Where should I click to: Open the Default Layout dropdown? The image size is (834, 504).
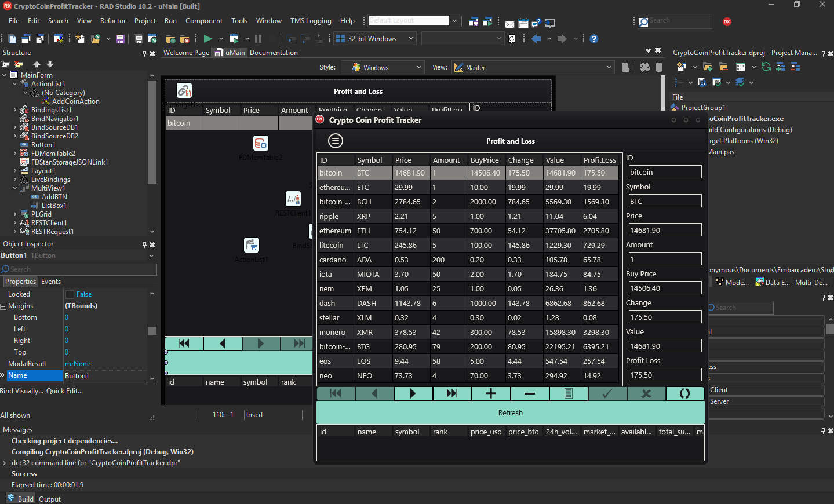click(x=454, y=21)
